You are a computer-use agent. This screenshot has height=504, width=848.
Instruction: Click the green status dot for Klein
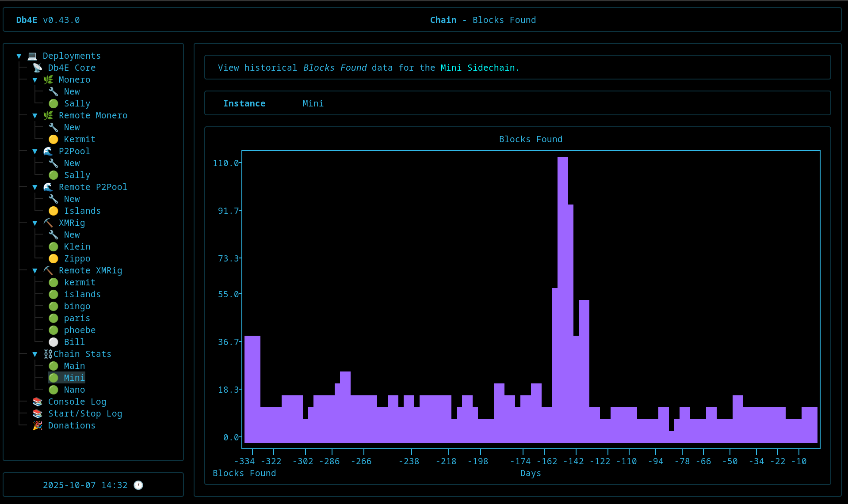53,246
